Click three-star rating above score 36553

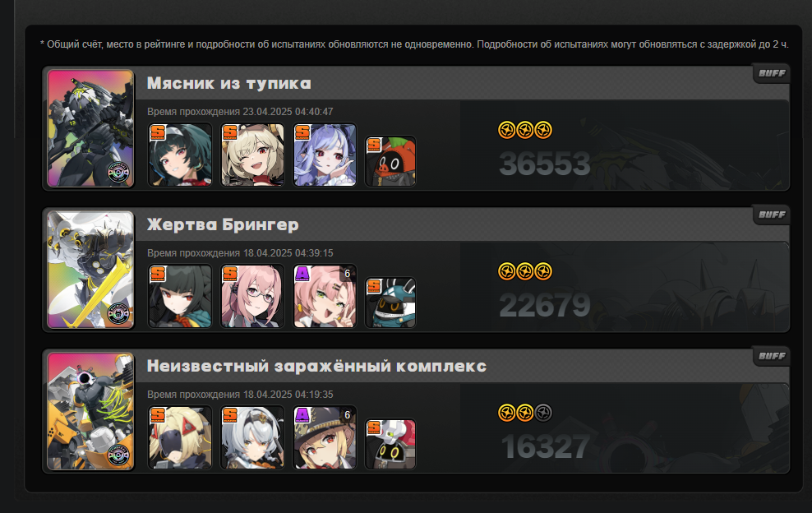[x=525, y=130]
